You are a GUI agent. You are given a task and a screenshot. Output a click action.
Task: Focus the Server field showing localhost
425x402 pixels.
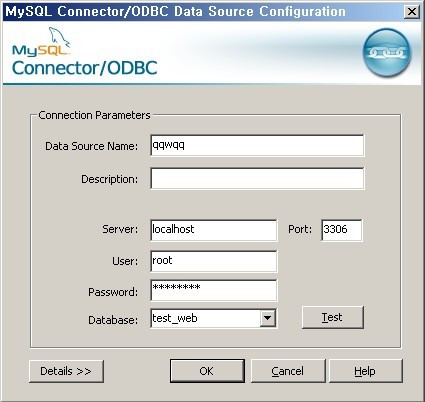[213, 230]
